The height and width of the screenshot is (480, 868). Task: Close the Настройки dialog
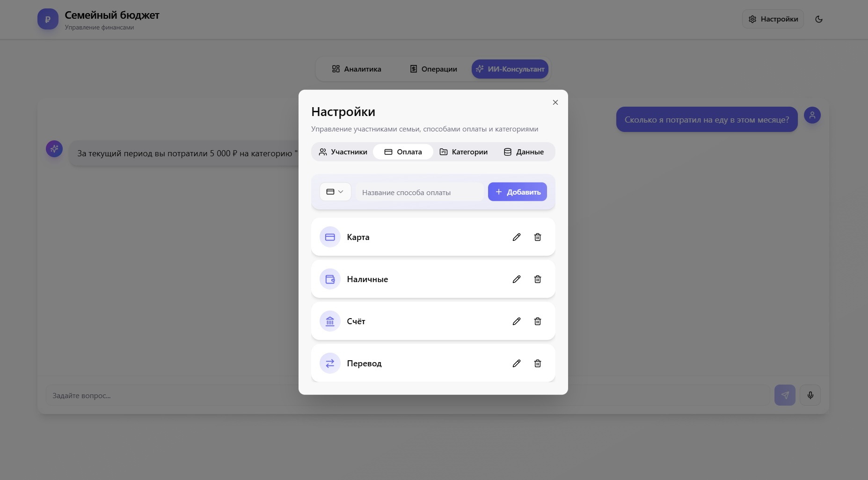pos(555,102)
